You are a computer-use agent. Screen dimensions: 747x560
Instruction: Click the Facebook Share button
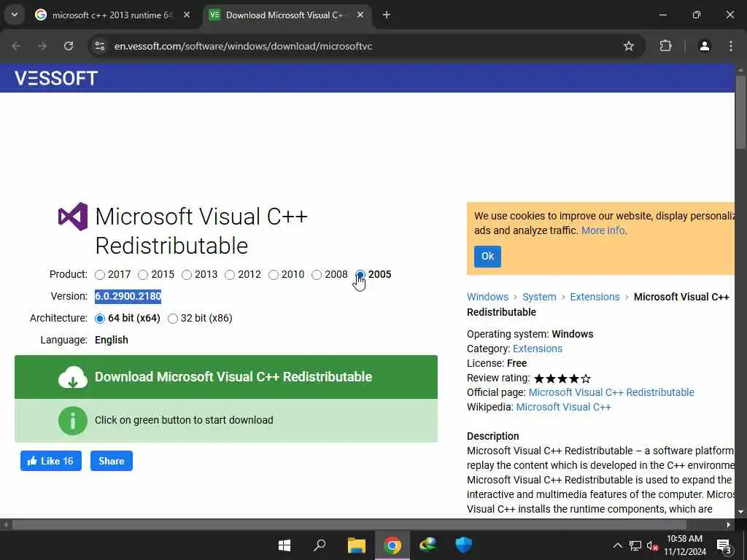(x=112, y=461)
